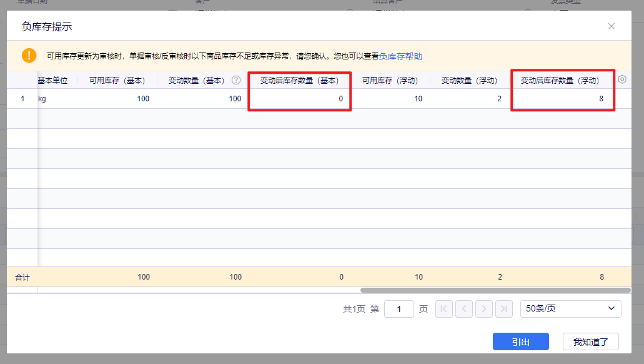The image size is (644, 364).
Task: Click the table's horizontal scrollbar
Action: 495,290
